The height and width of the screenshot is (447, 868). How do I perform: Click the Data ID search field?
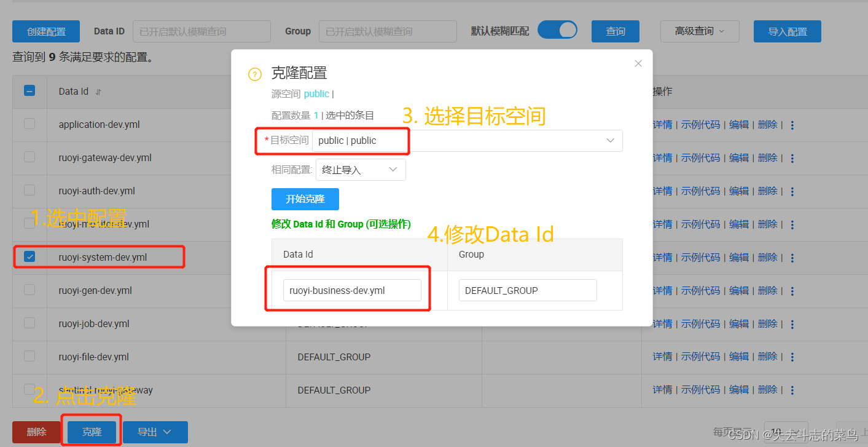[201, 31]
